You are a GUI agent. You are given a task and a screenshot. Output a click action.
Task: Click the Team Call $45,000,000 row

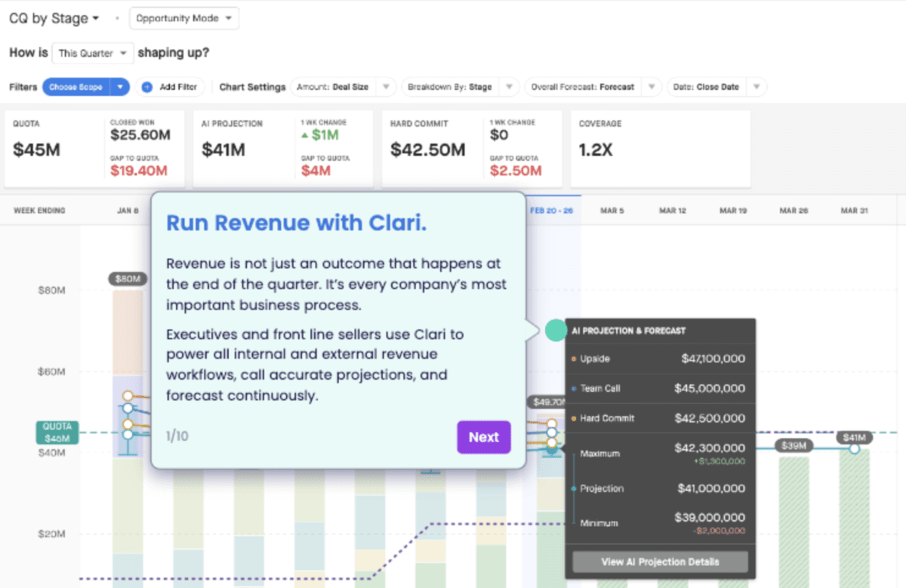(x=660, y=388)
